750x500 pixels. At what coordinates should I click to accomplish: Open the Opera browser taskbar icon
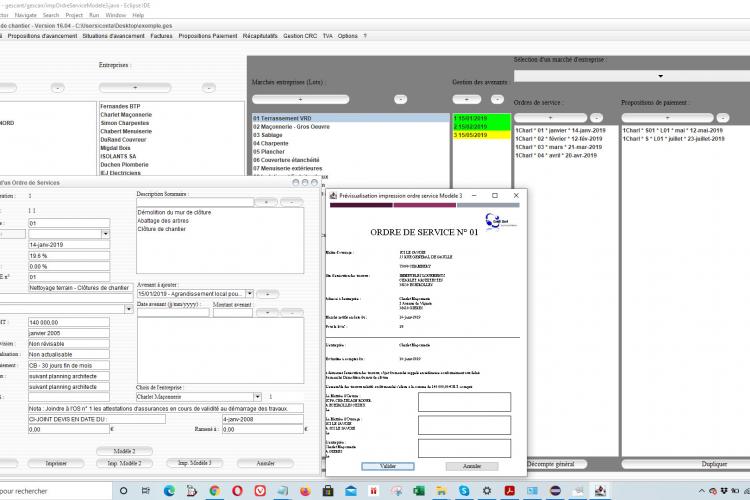coord(237,490)
